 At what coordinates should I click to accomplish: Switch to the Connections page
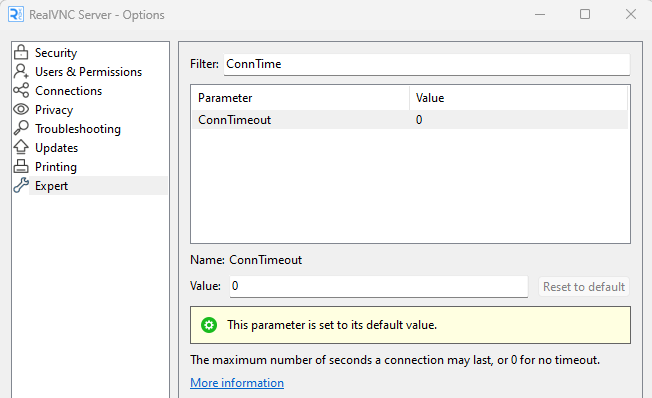[x=68, y=91]
